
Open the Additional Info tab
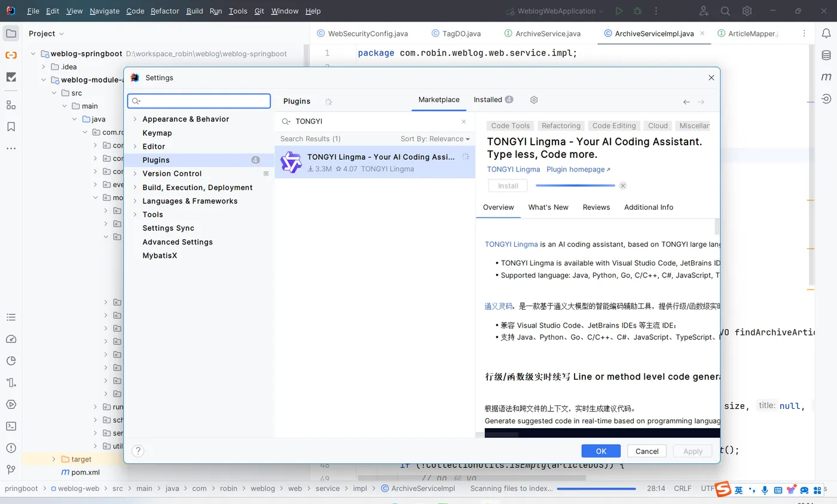pyautogui.click(x=649, y=207)
